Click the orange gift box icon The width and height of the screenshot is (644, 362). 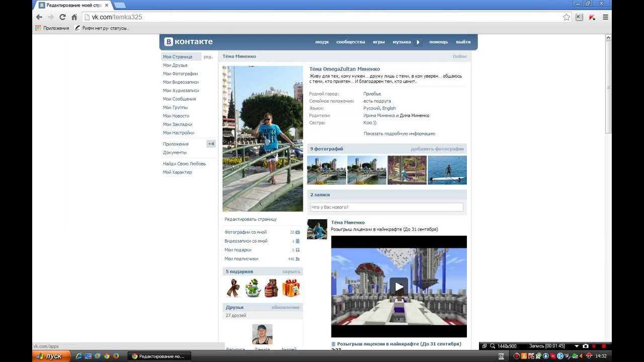point(291,288)
